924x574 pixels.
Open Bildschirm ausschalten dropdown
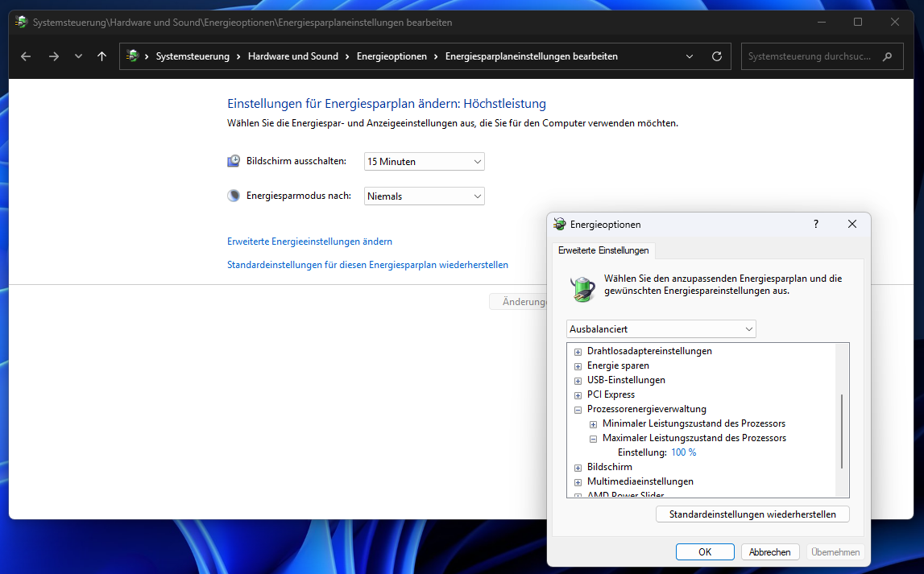point(425,161)
